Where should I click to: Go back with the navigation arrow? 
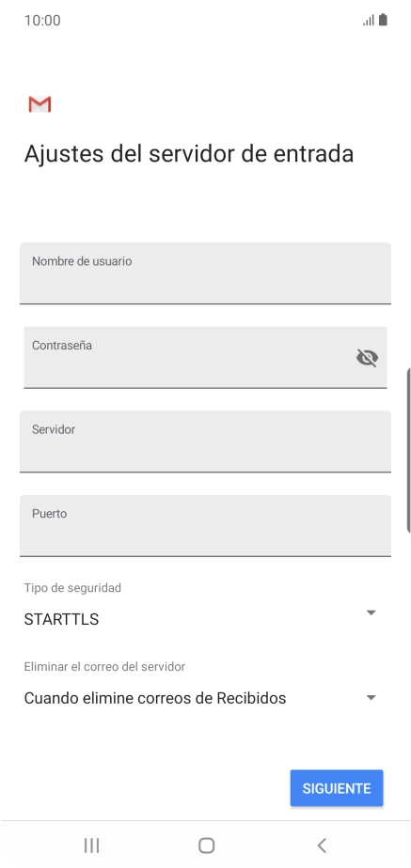(x=322, y=845)
